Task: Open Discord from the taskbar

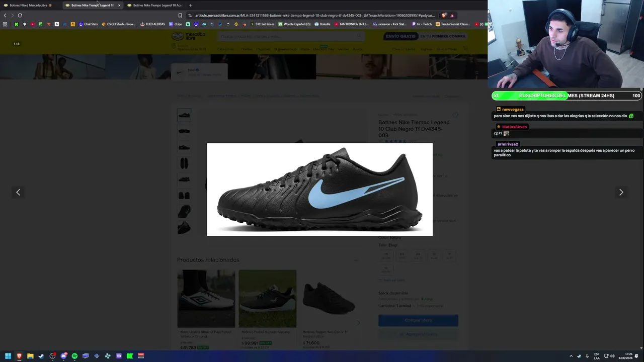Action: click(63, 356)
